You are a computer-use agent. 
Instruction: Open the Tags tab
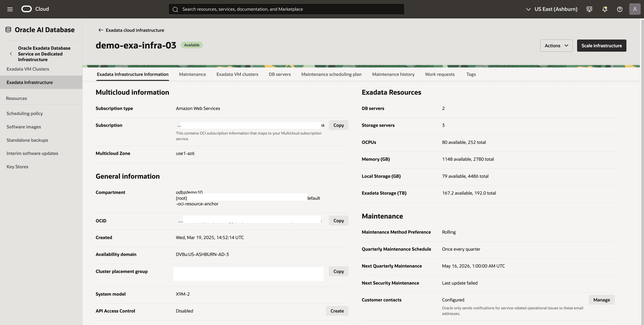point(471,74)
